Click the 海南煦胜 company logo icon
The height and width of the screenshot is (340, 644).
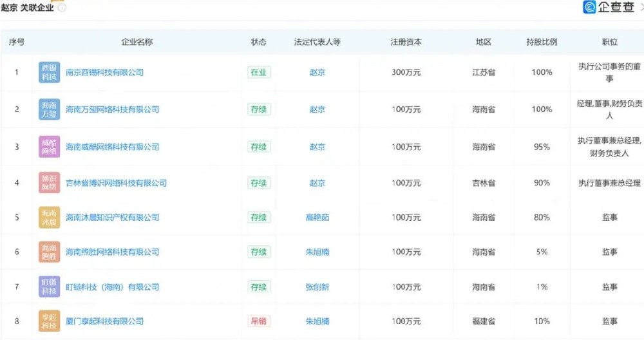point(50,252)
